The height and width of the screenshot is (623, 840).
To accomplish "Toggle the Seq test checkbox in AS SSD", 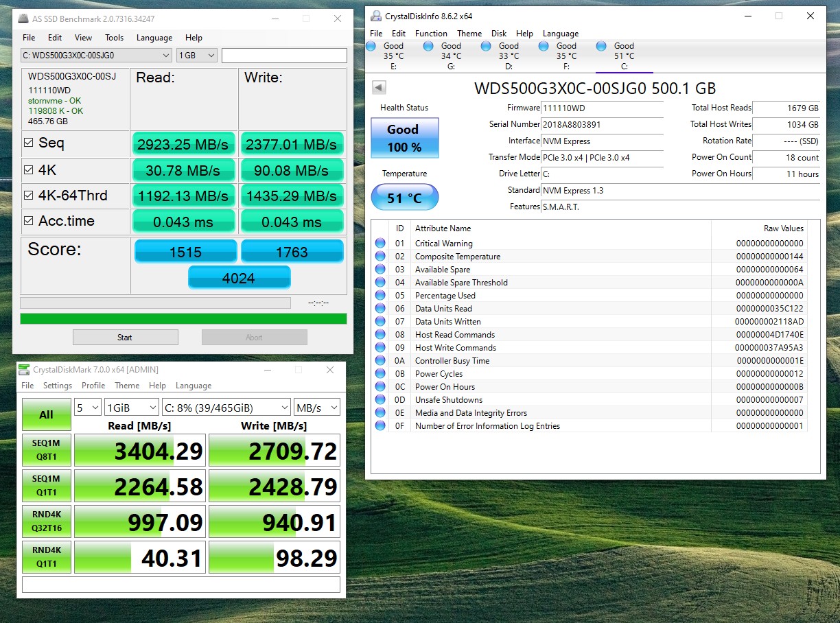I will 29,143.
